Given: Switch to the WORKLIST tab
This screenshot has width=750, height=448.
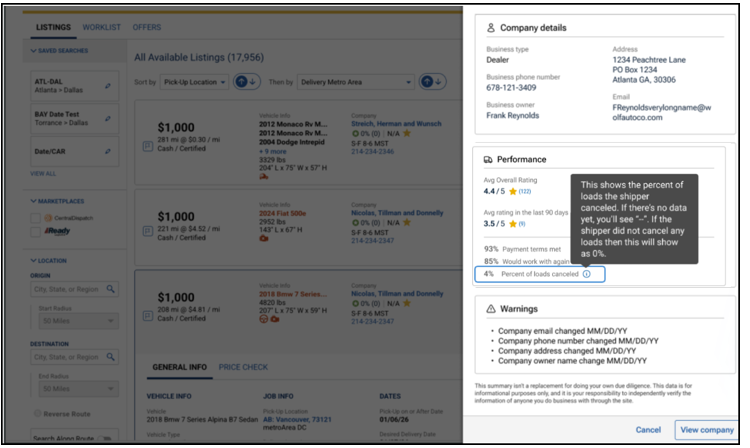Looking at the screenshot, I should tap(101, 27).
